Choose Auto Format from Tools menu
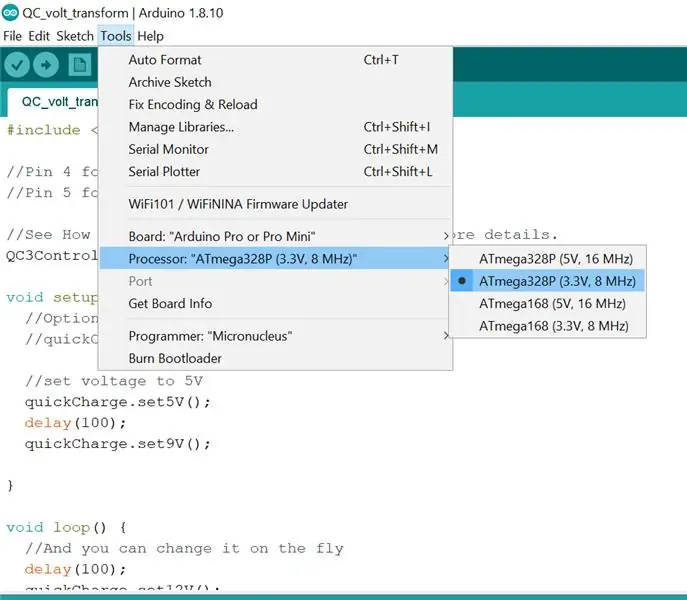 [276, 60]
